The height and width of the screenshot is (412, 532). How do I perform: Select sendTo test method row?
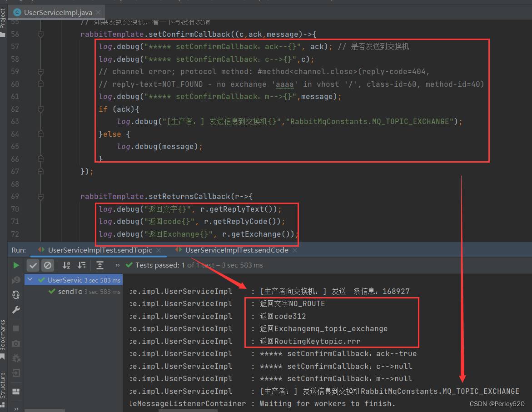tap(84, 291)
